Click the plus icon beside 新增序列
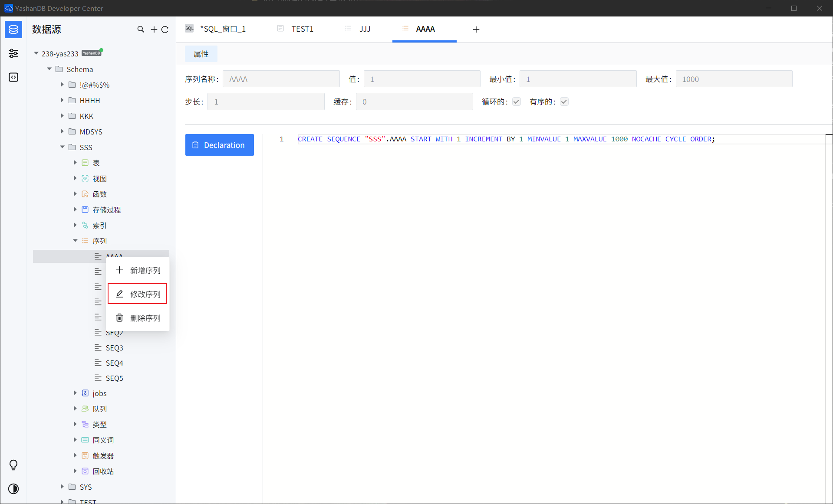The height and width of the screenshot is (504, 833). (x=119, y=270)
